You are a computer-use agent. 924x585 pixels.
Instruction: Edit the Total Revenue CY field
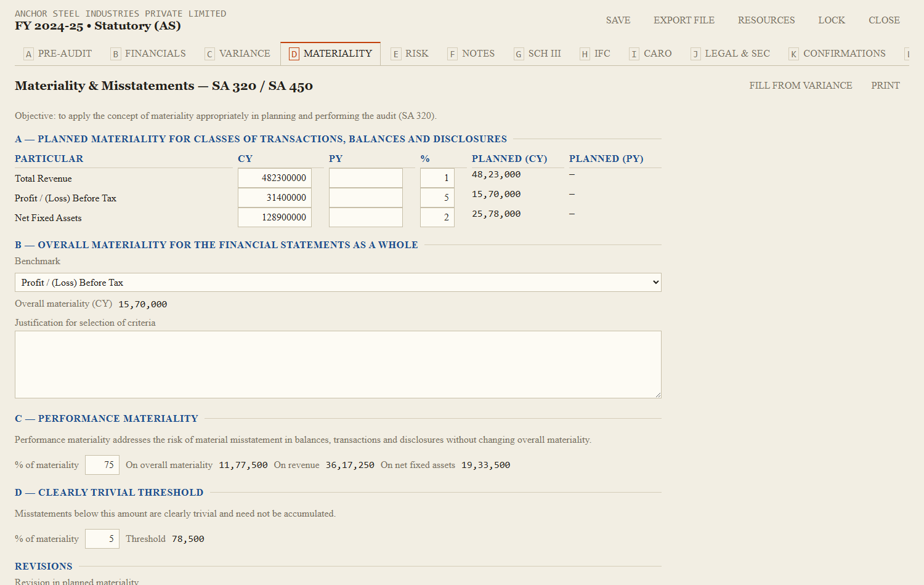point(275,178)
